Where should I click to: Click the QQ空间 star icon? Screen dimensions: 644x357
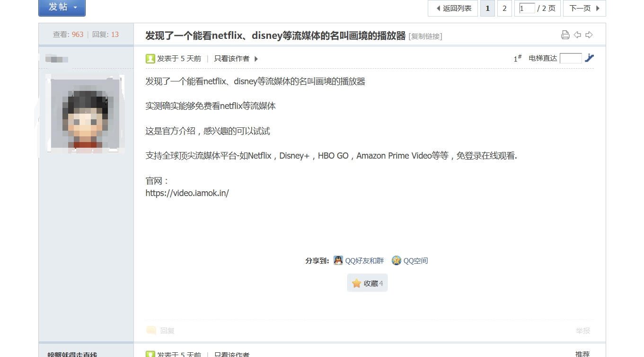396,260
